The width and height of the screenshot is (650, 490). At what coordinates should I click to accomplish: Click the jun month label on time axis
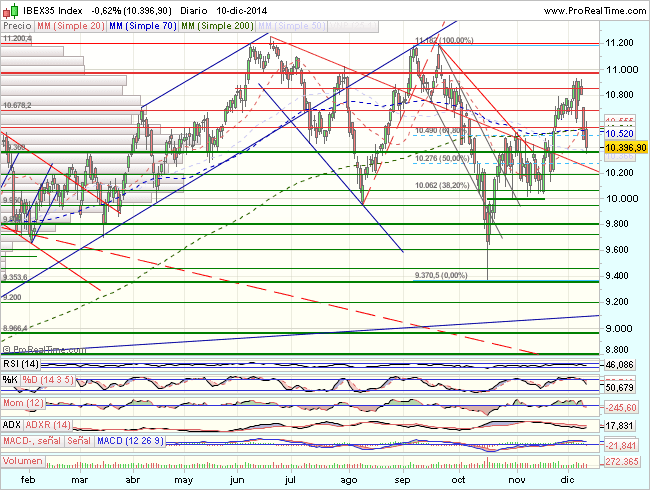[237, 480]
